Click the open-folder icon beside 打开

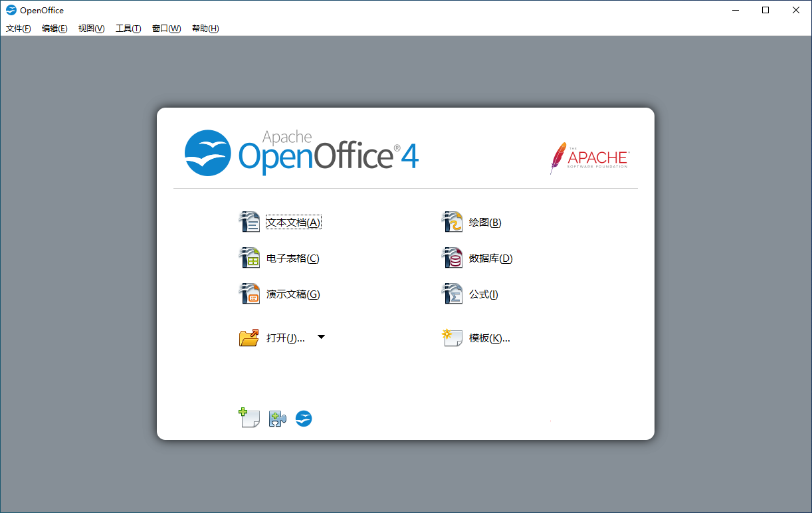pos(249,338)
